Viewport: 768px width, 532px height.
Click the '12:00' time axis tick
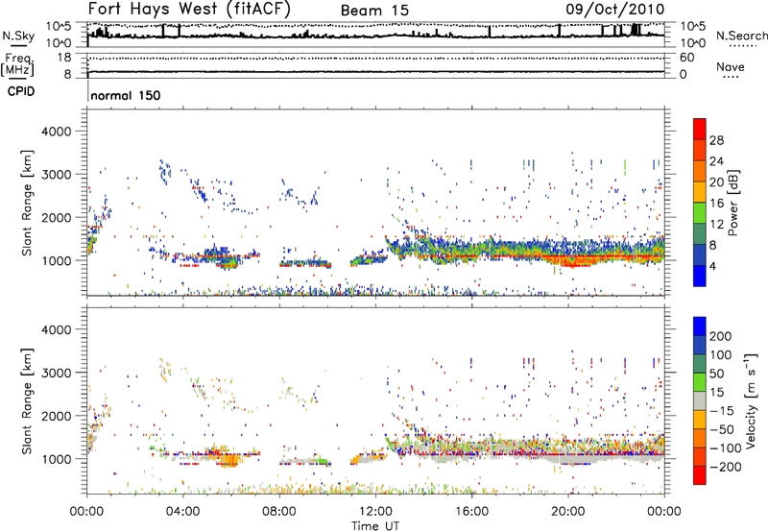[375, 512]
